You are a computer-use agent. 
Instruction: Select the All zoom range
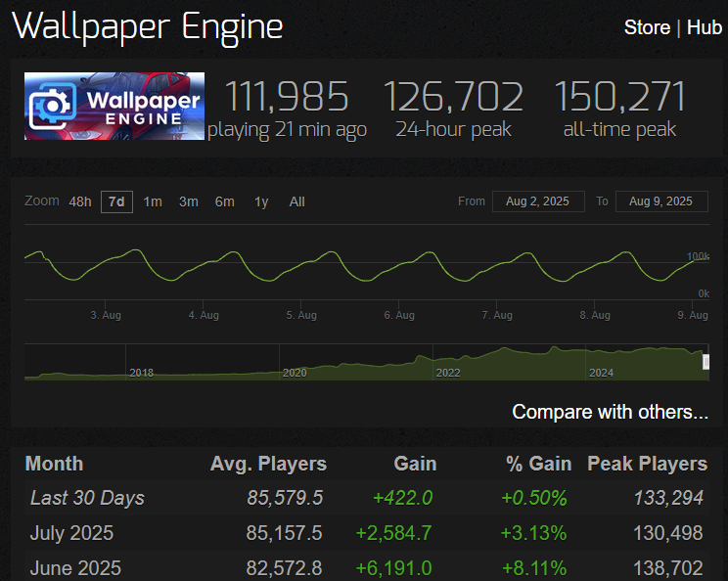pos(296,201)
